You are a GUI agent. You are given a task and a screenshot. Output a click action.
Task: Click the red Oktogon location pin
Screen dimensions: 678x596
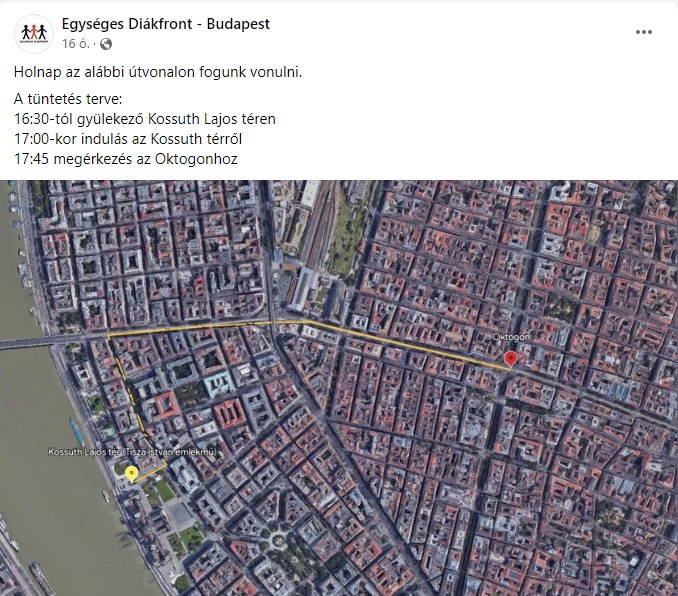click(510, 360)
